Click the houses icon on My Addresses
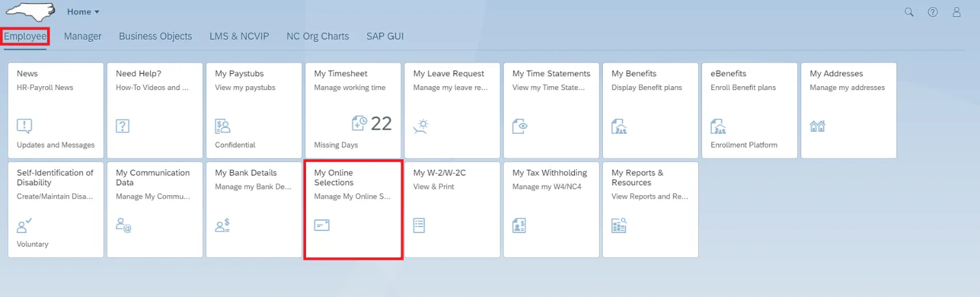The width and height of the screenshot is (980, 297). coord(818,126)
